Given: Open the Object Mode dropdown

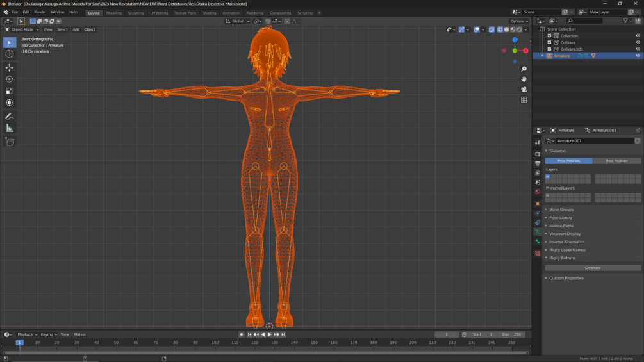Looking at the screenshot, I should 22,29.
